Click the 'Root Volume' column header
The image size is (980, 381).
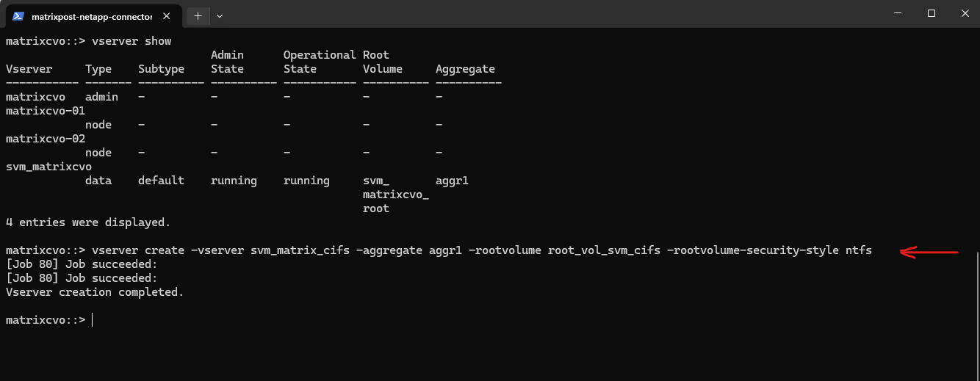pos(383,62)
